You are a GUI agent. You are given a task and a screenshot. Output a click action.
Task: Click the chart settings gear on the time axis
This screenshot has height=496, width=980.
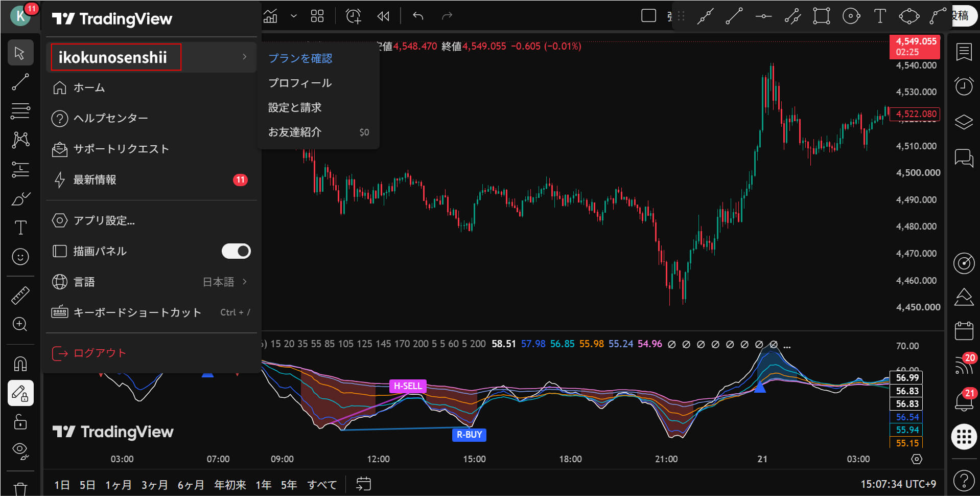(x=917, y=459)
